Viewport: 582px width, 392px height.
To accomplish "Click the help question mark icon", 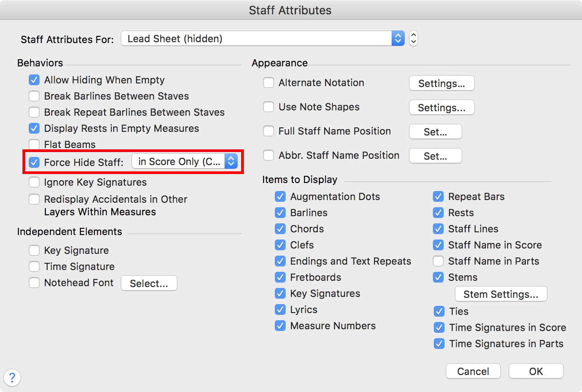I will [12, 378].
